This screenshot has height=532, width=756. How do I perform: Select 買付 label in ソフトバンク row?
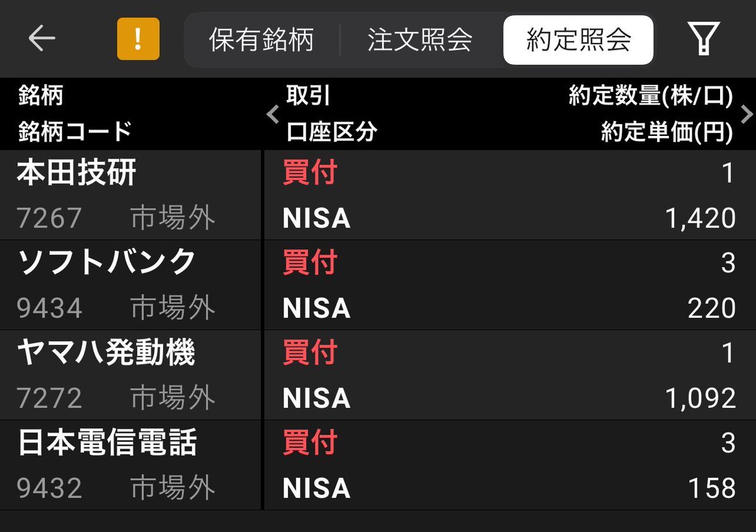pyautogui.click(x=310, y=263)
